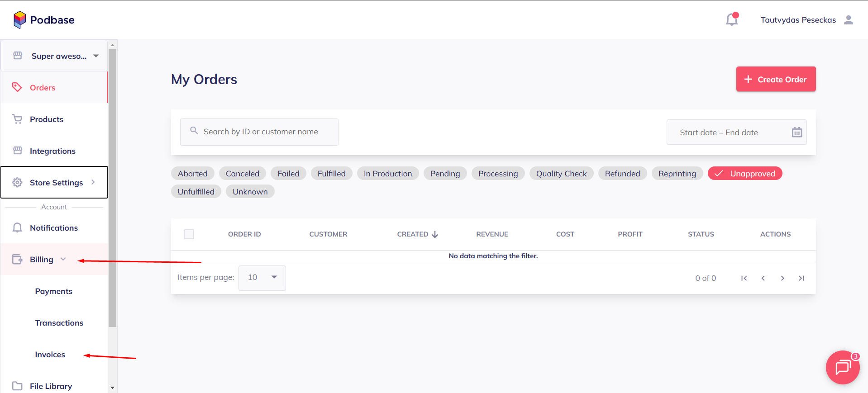The height and width of the screenshot is (393, 868).
Task: Click the calendar icon in date field
Action: 796,132
